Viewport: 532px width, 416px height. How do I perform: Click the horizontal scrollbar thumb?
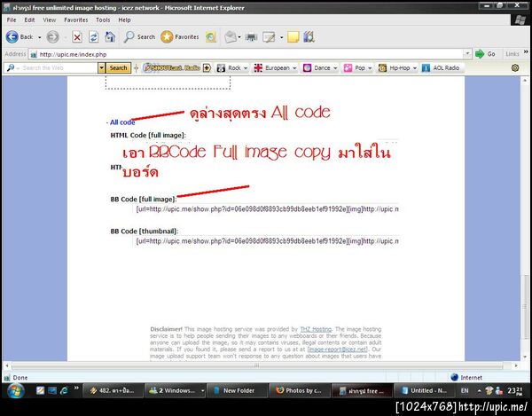tap(257, 365)
